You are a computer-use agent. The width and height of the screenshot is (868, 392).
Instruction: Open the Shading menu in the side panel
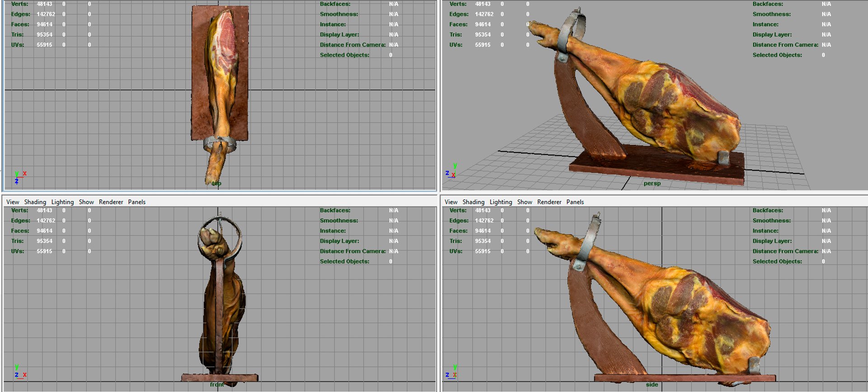coord(474,202)
